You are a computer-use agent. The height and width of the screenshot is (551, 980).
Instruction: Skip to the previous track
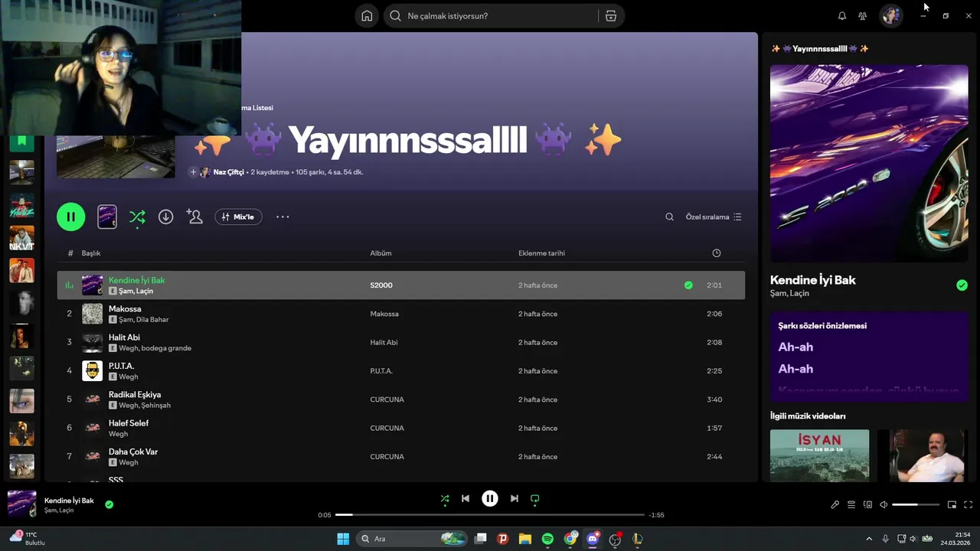click(x=465, y=499)
